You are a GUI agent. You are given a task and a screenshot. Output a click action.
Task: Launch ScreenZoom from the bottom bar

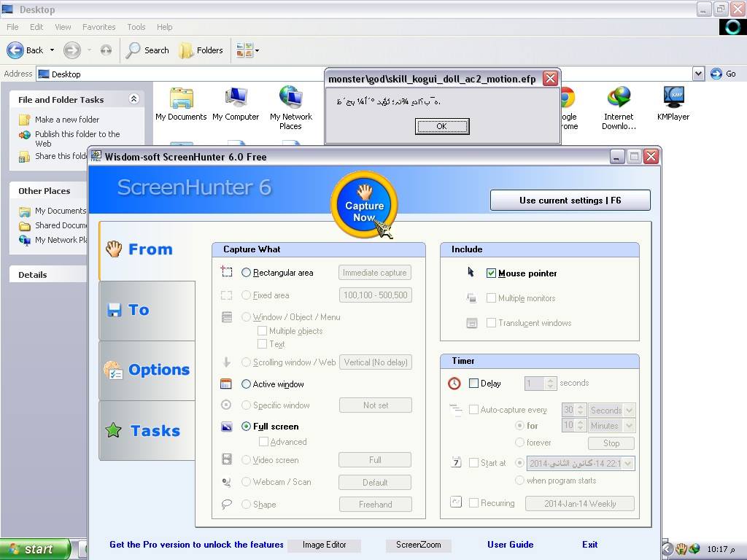pos(418,545)
